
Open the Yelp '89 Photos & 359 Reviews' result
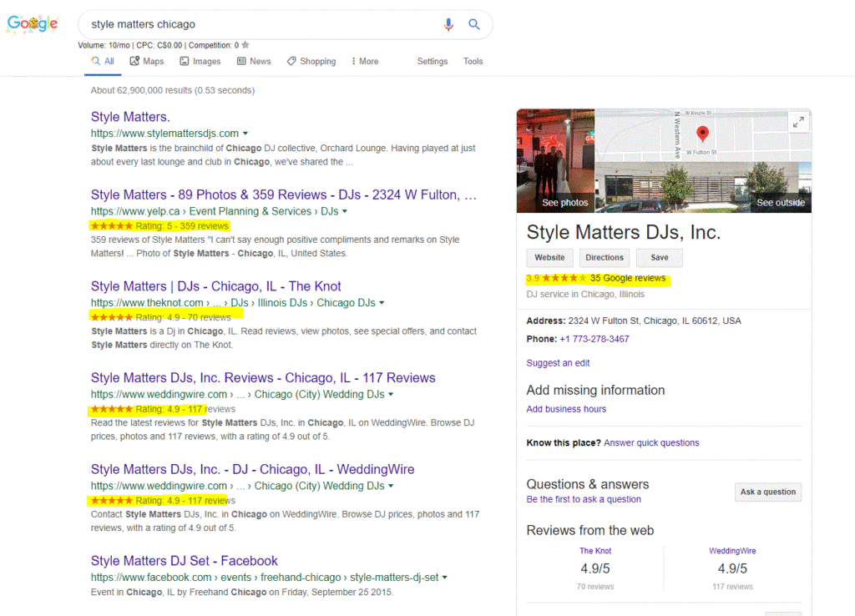click(x=284, y=195)
